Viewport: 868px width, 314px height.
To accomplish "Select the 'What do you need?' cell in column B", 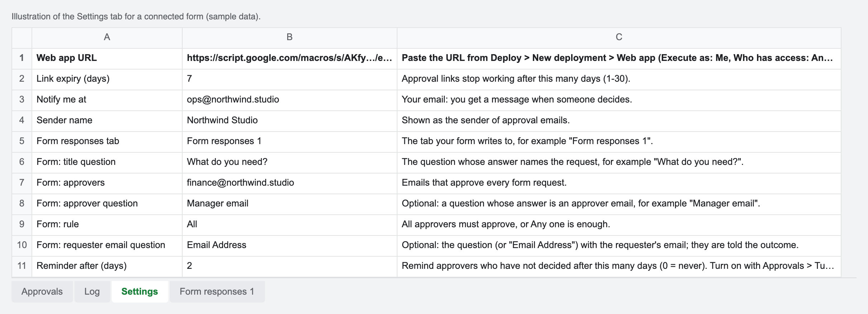I will coord(290,162).
